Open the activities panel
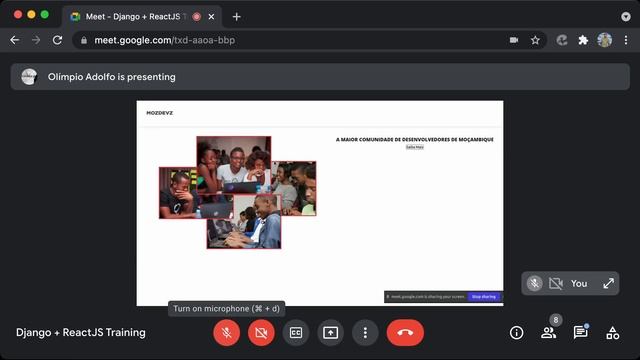 coord(612,333)
